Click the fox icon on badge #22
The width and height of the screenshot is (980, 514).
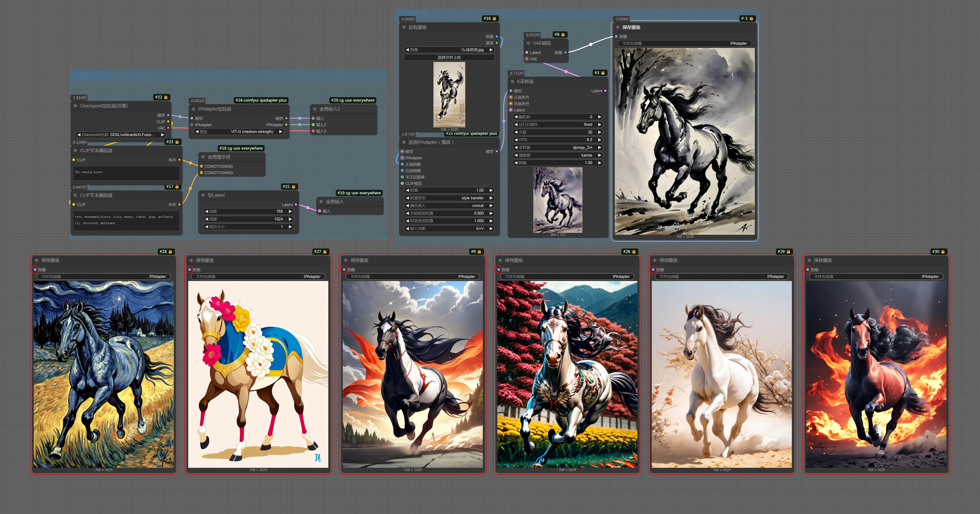(165, 97)
